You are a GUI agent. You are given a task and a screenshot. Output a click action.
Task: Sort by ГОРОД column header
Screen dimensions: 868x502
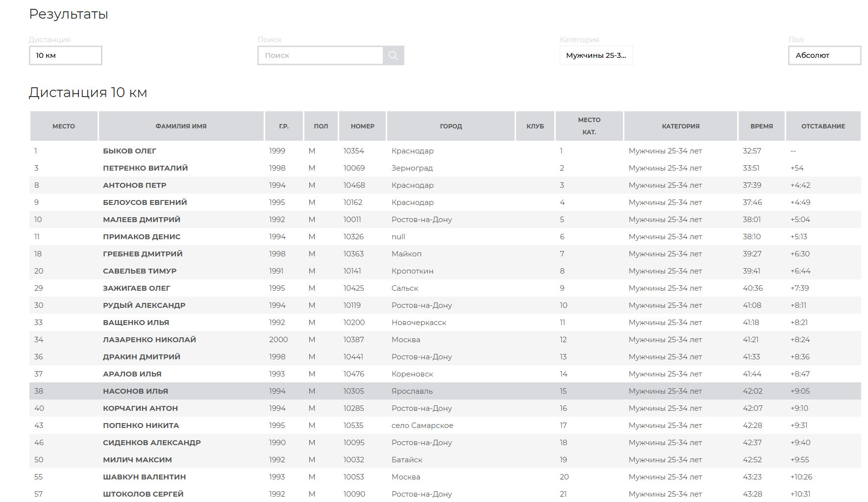pyautogui.click(x=451, y=126)
